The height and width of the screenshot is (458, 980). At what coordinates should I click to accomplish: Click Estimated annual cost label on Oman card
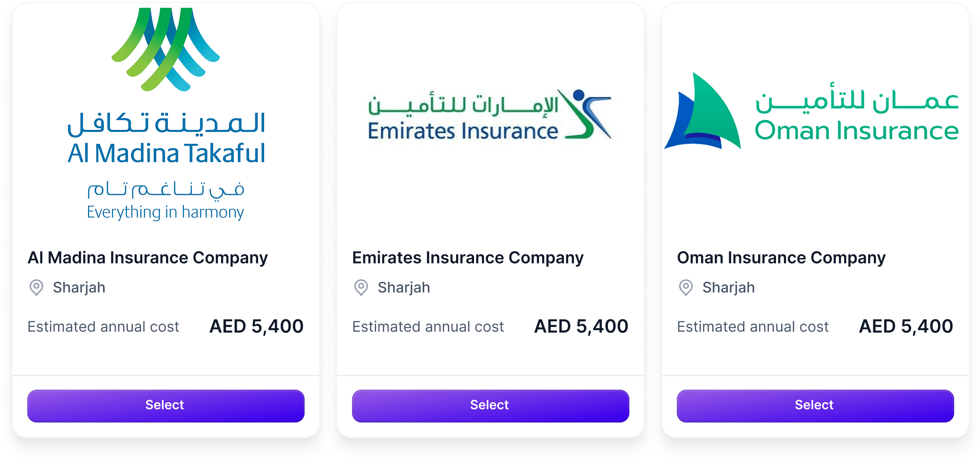pyautogui.click(x=753, y=327)
